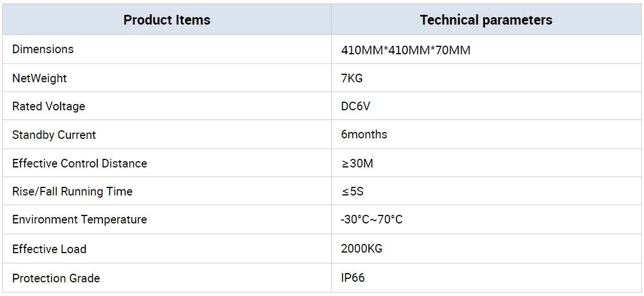
Task: Select the NetWeight row label
Action: pyautogui.click(x=39, y=78)
